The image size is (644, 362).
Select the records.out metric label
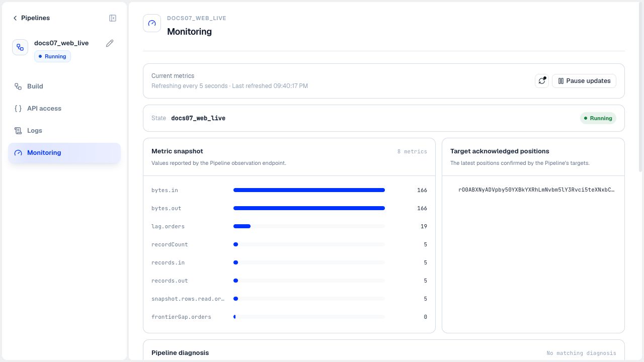click(170, 281)
